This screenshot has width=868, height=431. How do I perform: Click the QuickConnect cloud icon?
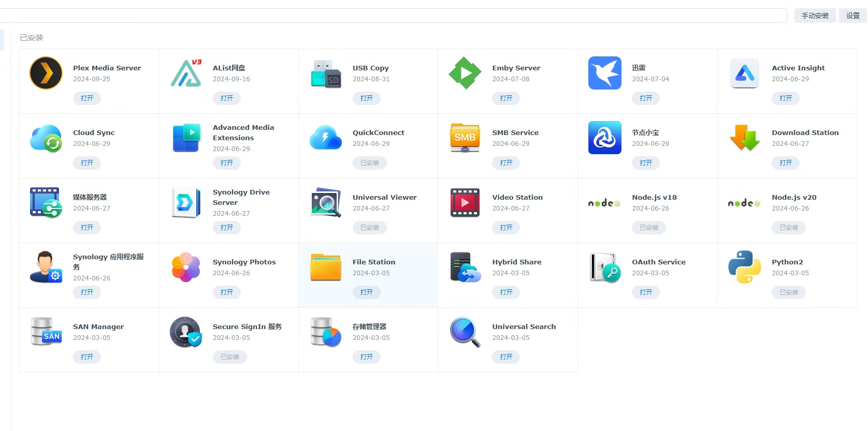326,138
